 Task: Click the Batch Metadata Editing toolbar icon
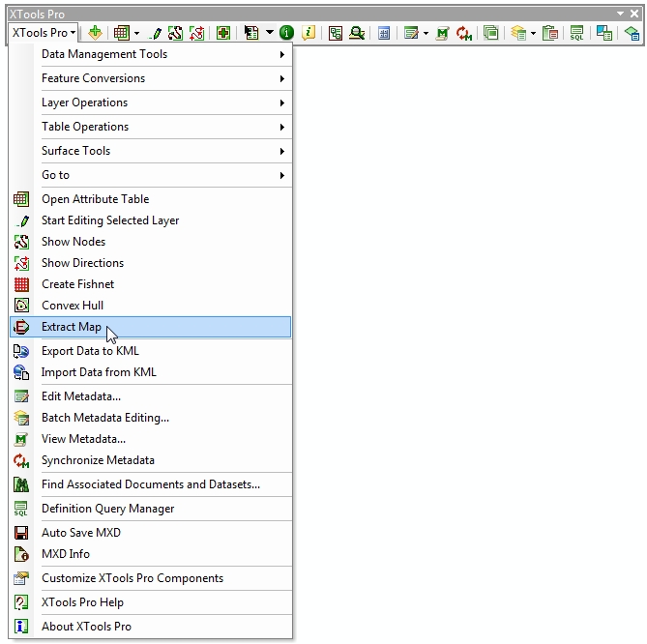click(518, 33)
